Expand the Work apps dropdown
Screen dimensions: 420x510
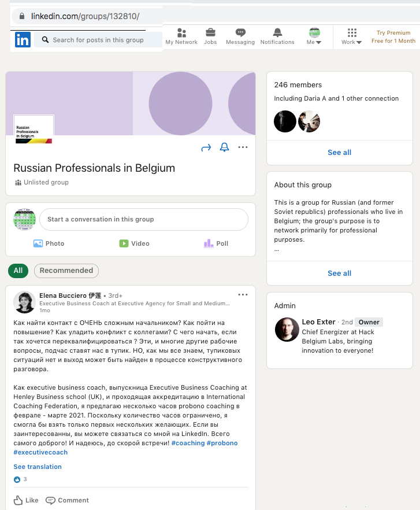(x=352, y=36)
